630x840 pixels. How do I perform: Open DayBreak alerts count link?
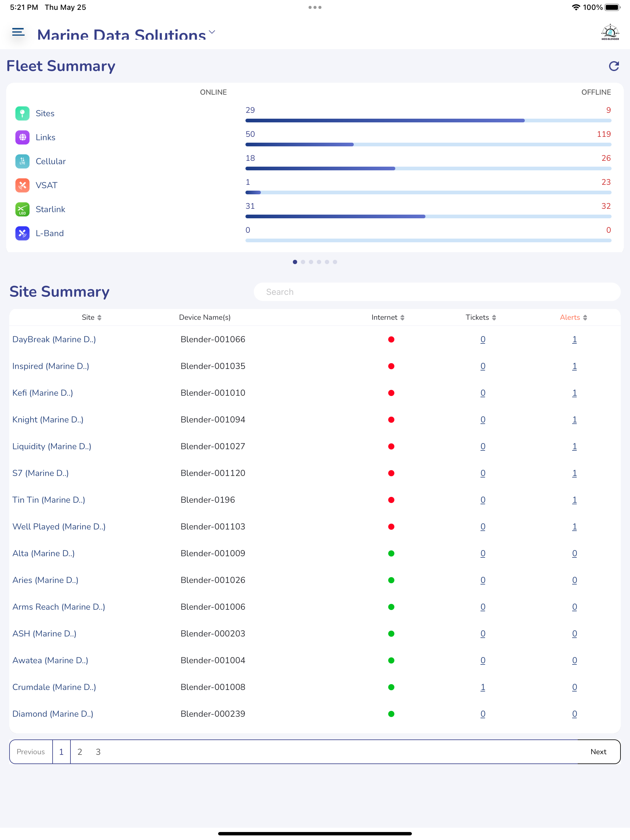click(574, 339)
